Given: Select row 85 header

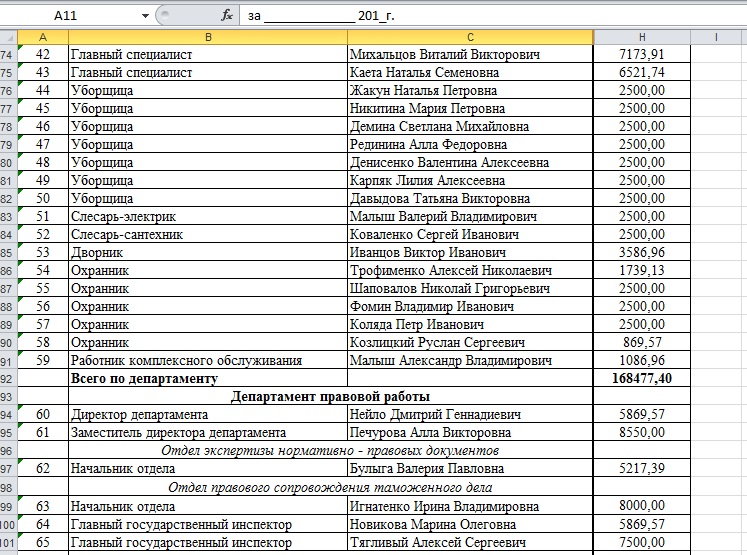Looking at the screenshot, I should [9, 253].
